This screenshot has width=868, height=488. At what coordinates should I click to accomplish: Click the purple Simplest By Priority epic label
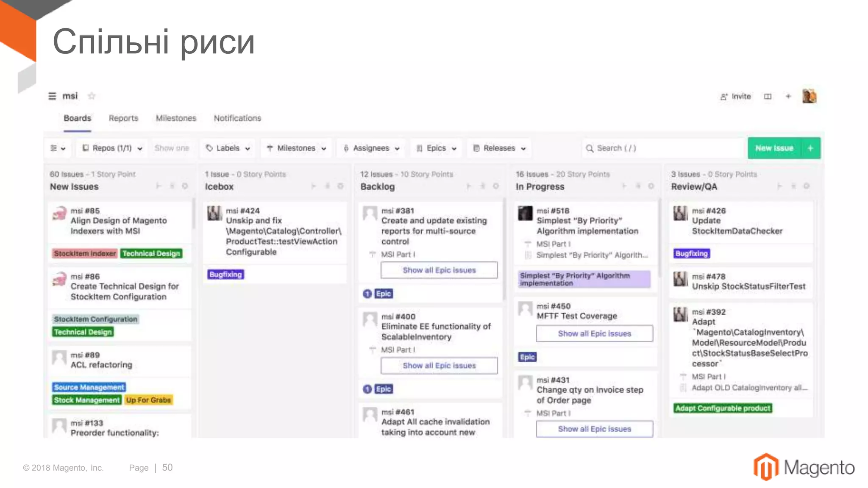(x=584, y=279)
